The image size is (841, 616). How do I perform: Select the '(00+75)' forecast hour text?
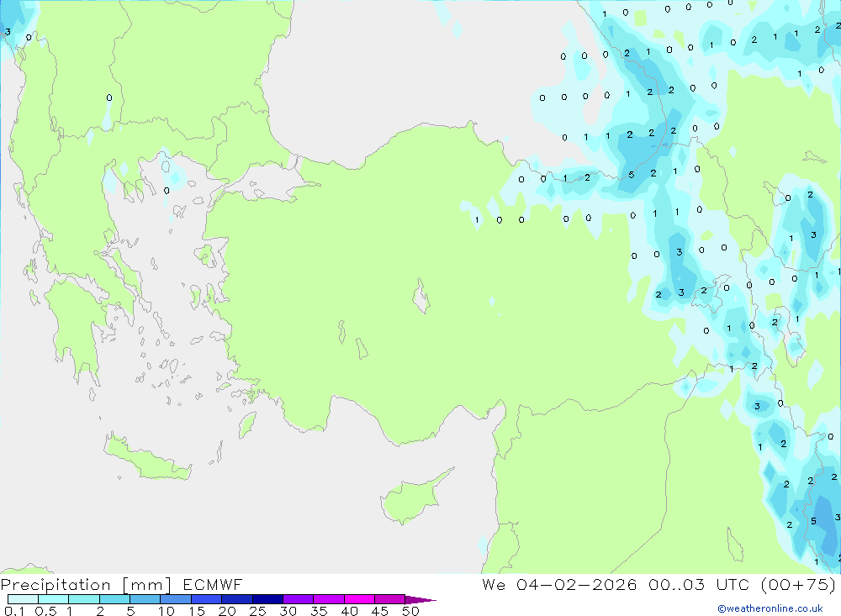pyautogui.click(x=798, y=584)
